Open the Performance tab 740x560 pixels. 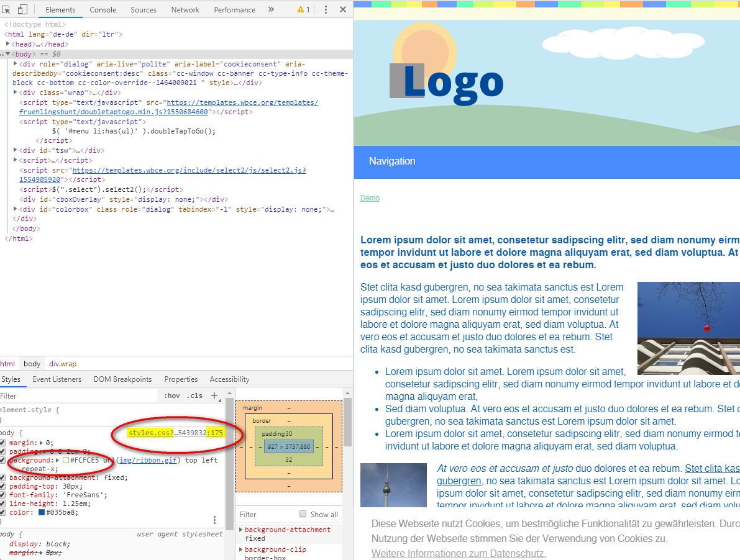(235, 9)
